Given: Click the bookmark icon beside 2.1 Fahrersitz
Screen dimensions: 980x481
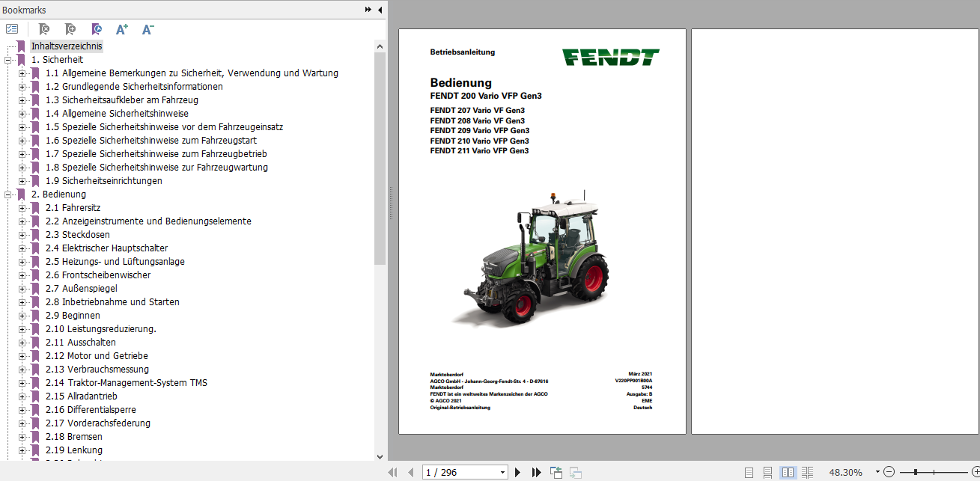Looking at the screenshot, I should (35, 208).
